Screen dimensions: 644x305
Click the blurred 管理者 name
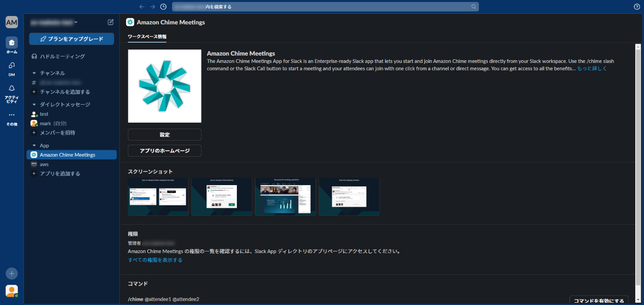(x=160, y=243)
